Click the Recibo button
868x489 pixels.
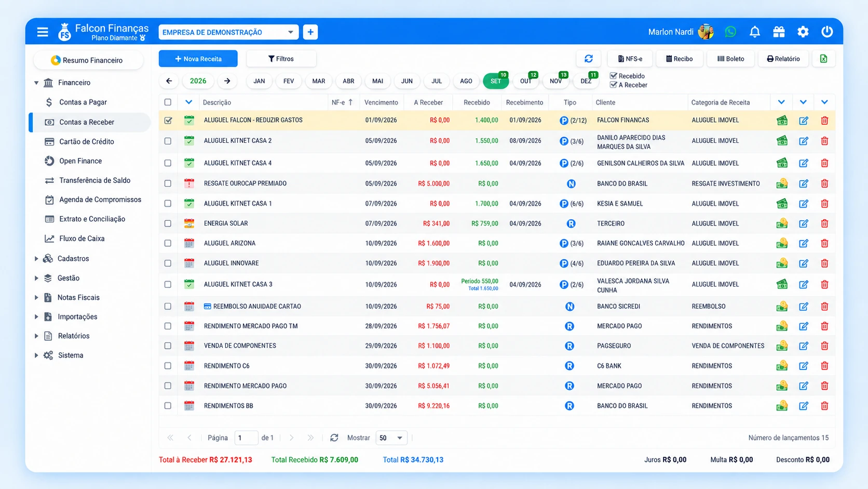pos(680,59)
